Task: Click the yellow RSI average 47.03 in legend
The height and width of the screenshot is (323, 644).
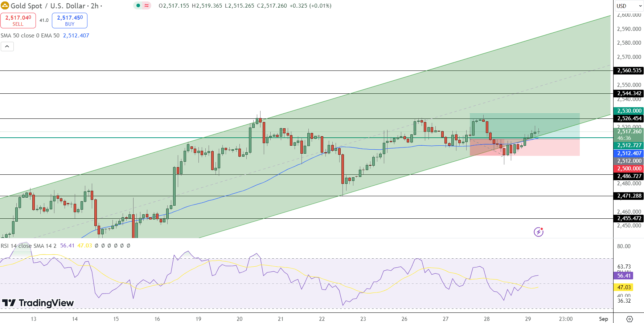Action: click(85, 246)
